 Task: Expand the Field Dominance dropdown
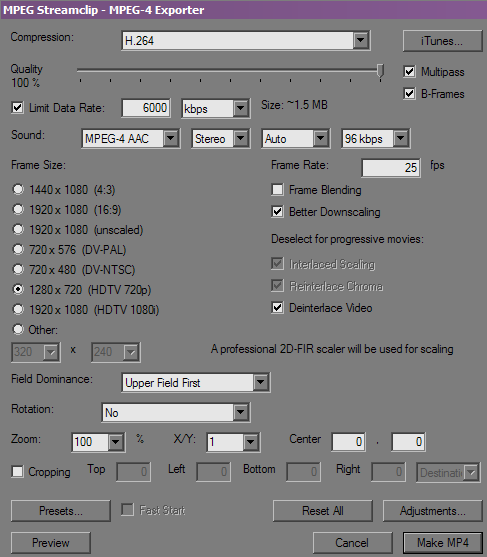click(x=196, y=382)
